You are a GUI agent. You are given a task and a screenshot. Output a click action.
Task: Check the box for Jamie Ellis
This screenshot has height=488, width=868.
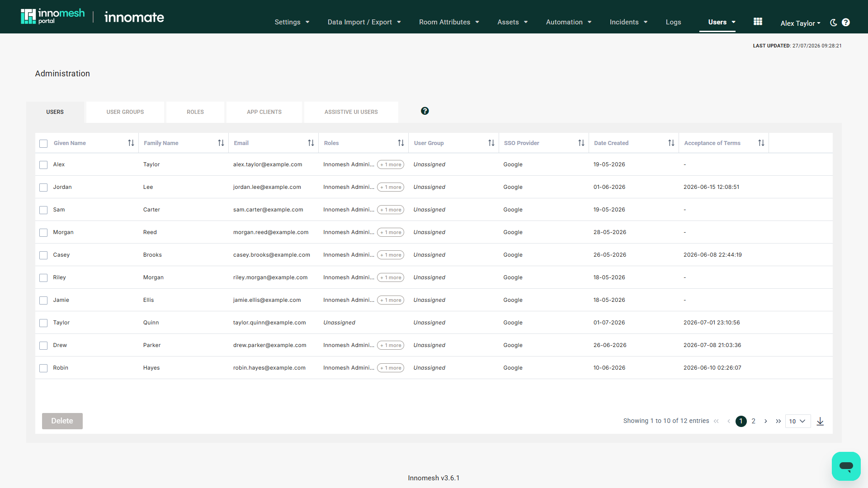43,300
